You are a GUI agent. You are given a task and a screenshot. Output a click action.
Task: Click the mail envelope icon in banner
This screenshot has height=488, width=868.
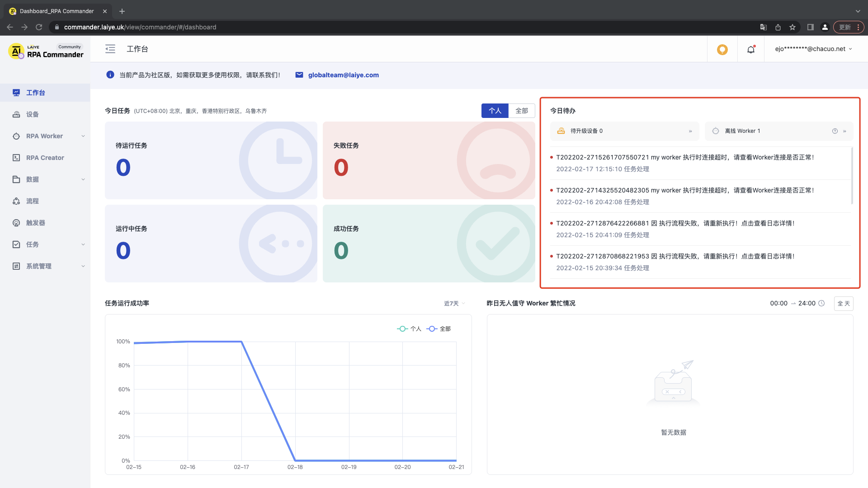coord(299,75)
